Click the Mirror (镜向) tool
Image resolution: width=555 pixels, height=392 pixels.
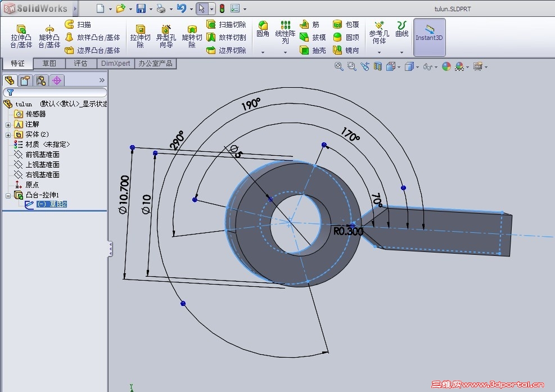point(346,50)
